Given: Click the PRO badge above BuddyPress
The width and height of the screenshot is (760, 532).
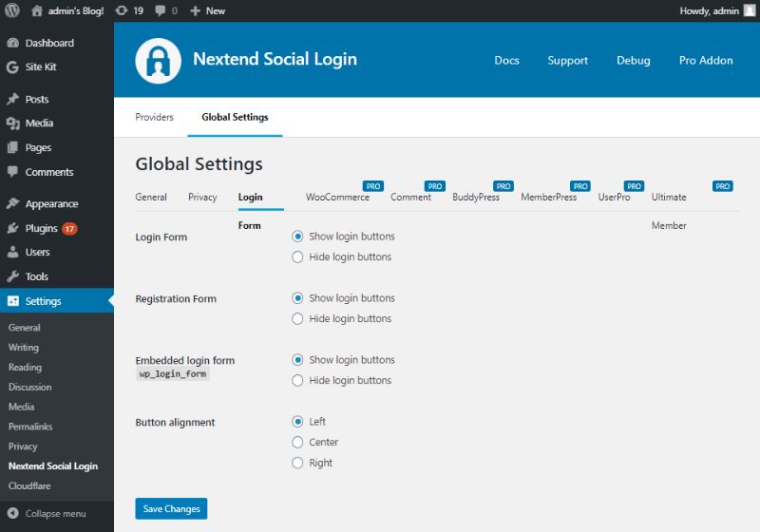Looking at the screenshot, I should tap(503, 186).
